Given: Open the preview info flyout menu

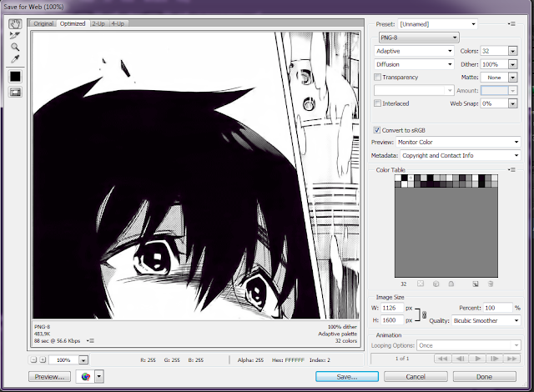Looking at the screenshot, I should click(91, 340).
